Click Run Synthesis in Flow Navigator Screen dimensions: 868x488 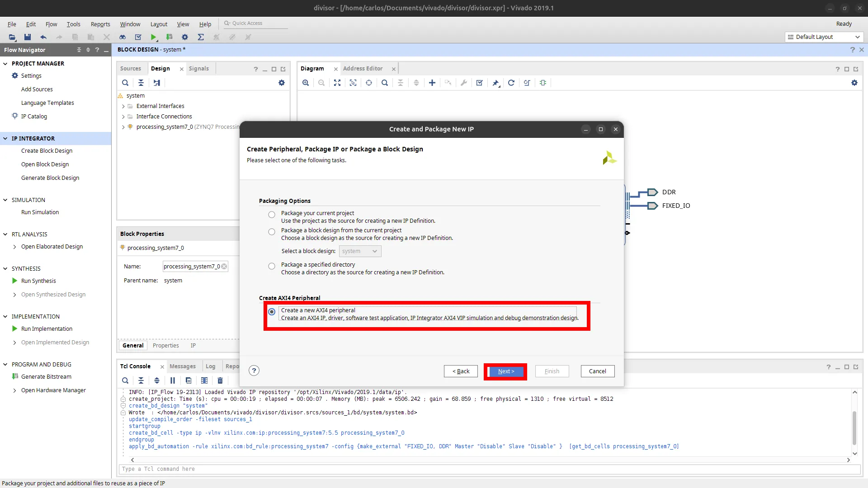point(38,281)
